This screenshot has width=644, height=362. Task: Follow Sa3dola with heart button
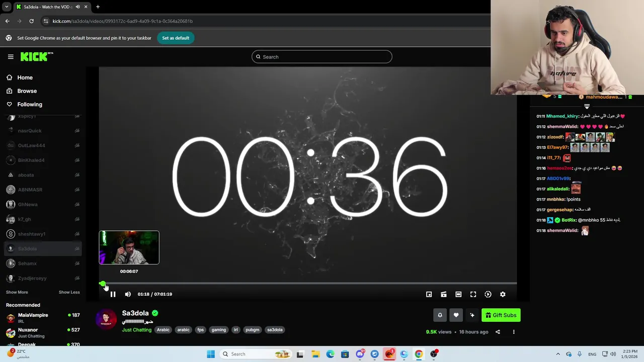click(456, 315)
